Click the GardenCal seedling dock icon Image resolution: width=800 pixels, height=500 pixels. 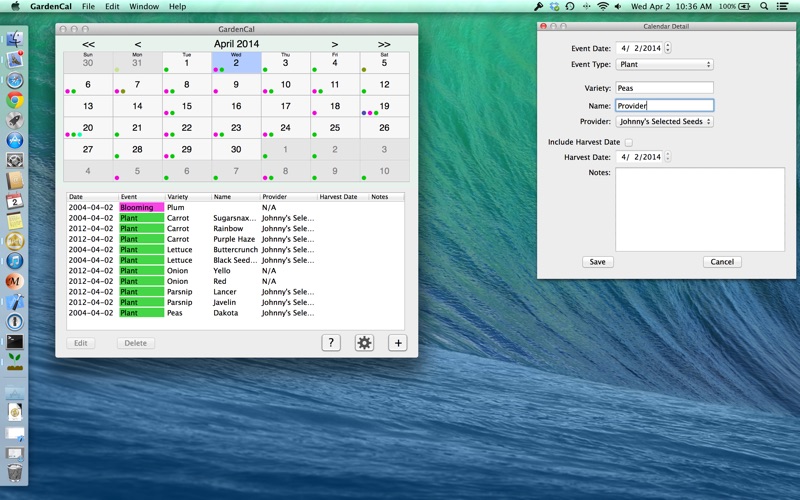(x=15, y=362)
